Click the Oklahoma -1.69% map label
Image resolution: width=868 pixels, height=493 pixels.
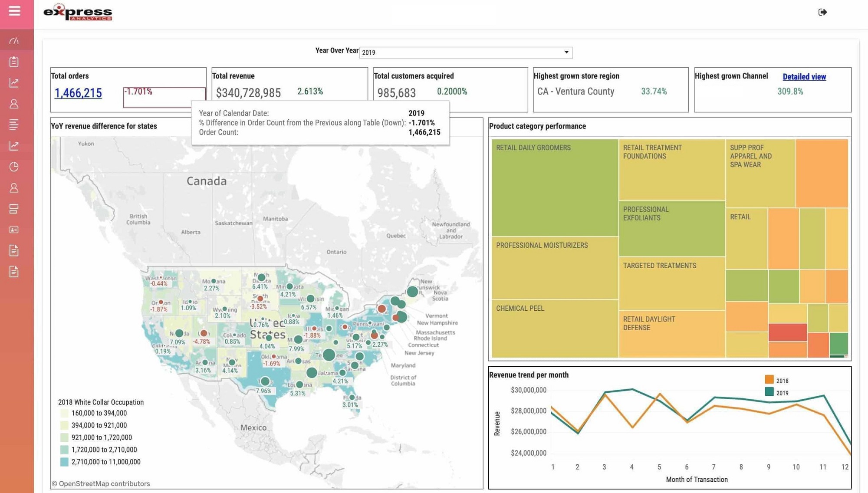(272, 364)
